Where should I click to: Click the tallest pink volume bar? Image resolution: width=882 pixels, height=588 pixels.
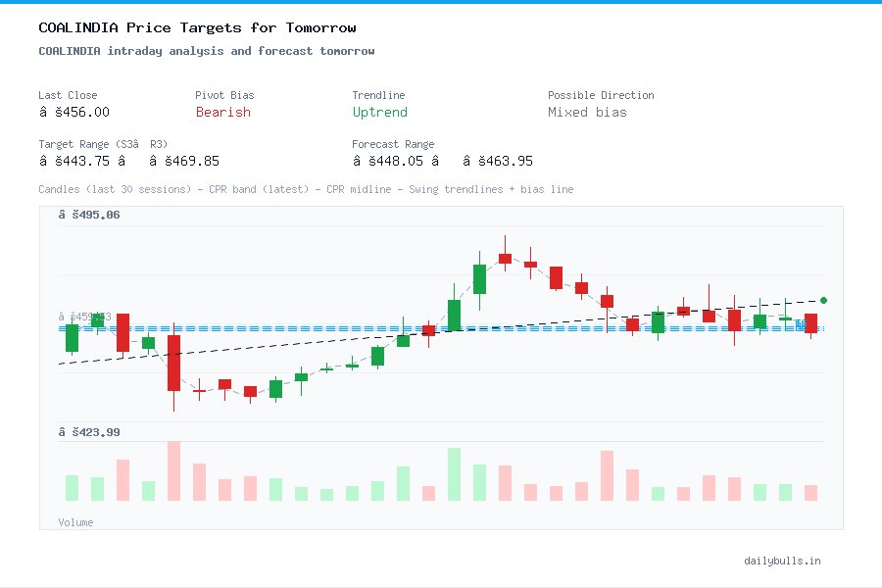[x=173, y=471]
